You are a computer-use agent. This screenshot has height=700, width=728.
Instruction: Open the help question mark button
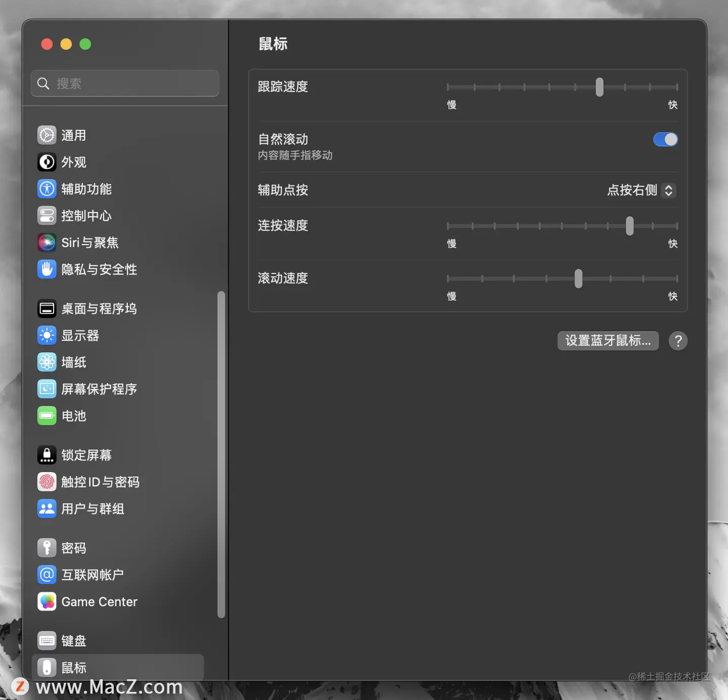[x=678, y=341]
